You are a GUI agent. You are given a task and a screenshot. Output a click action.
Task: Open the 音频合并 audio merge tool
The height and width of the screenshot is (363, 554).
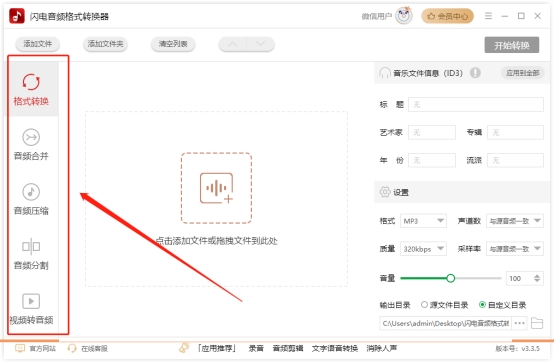point(31,145)
